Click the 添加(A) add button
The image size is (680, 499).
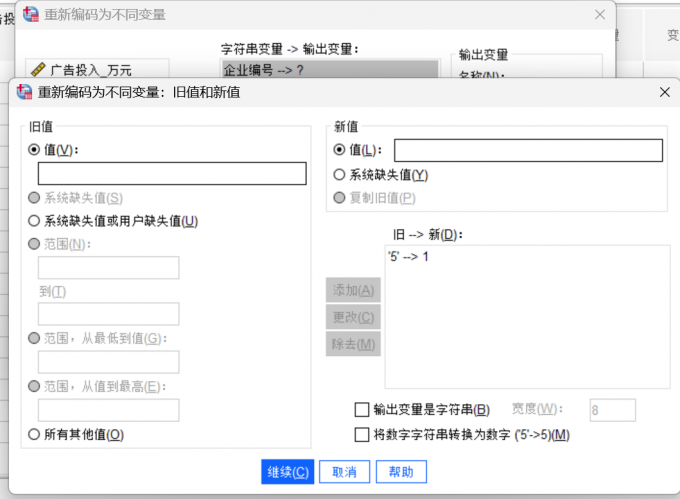point(353,290)
